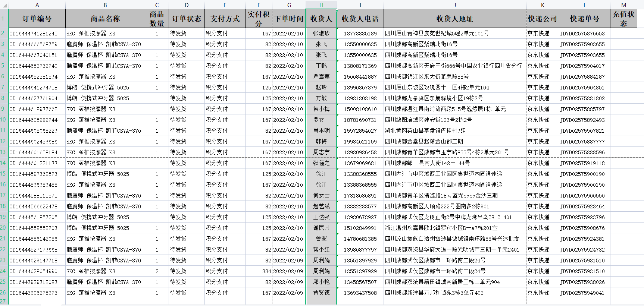Select tracking number JDVD02575904017
This screenshot has height=306, width=644.
click(x=585, y=66)
